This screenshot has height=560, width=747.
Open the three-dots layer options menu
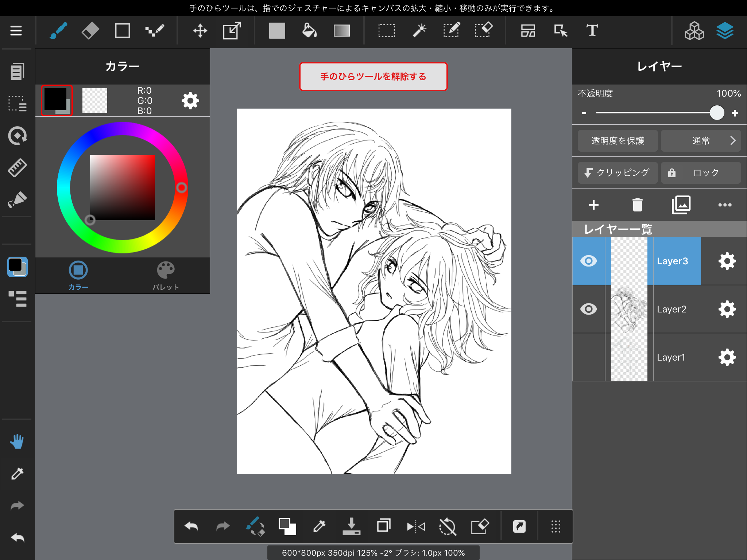(x=724, y=205)
